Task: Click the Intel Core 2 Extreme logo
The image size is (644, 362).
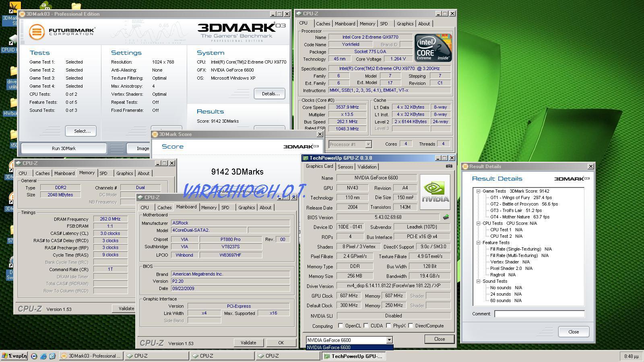Action: pyautogui.click(x=433, y=48)
